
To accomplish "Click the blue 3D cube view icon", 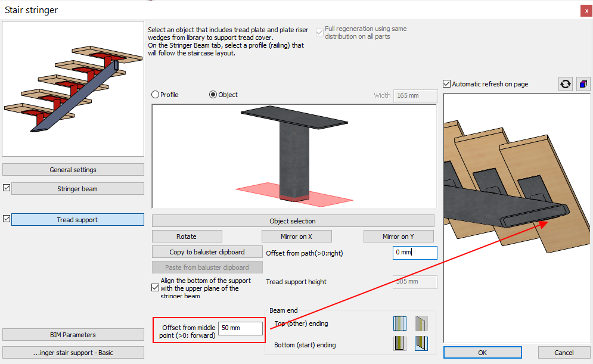I will pos(583,84).
